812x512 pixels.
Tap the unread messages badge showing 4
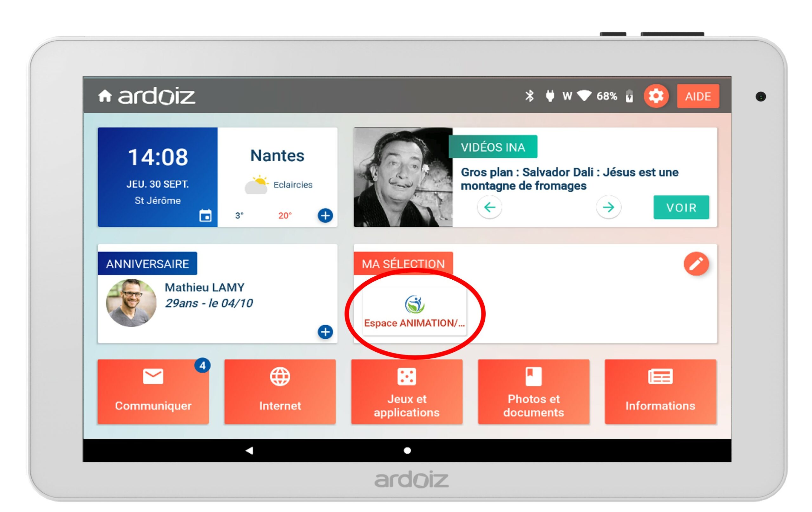(x=202, y=365)
